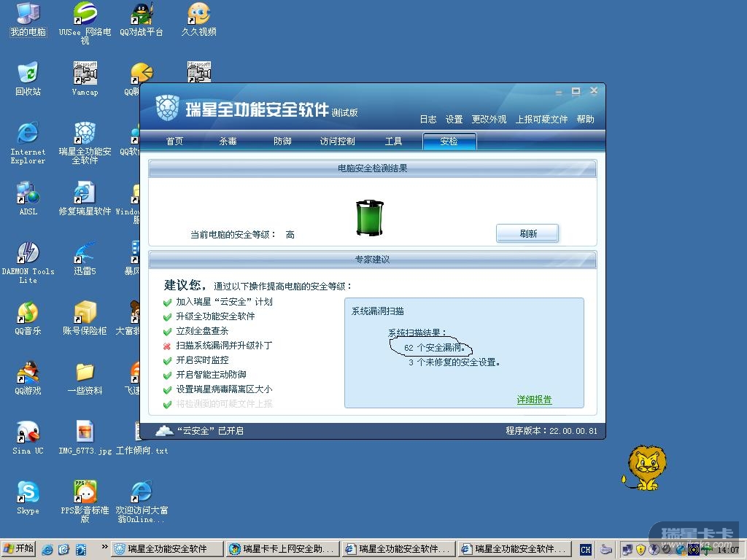Select 立刻全盘查杀 suggestion
This screenshot has height=560, width=747.
202,331
